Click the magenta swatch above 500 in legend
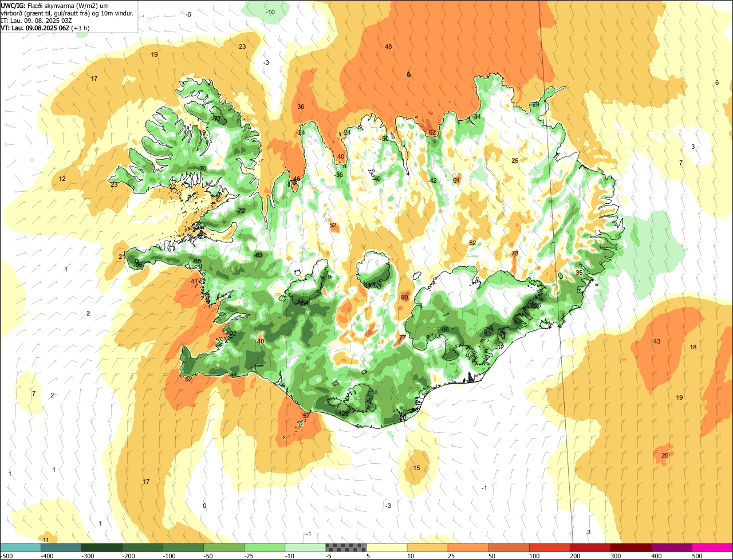This screenshot has width=733, height=560. 712,547
